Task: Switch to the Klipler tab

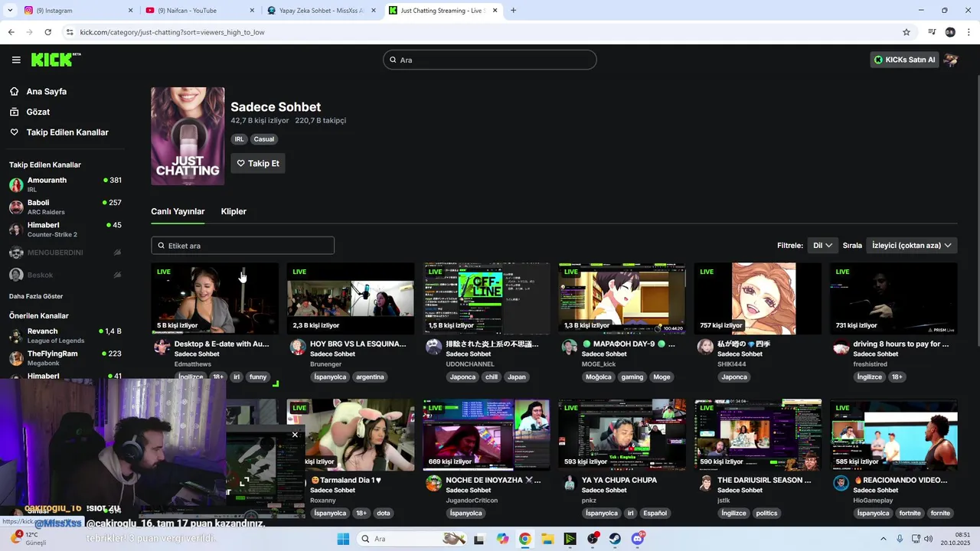Action: click(234, 211)
